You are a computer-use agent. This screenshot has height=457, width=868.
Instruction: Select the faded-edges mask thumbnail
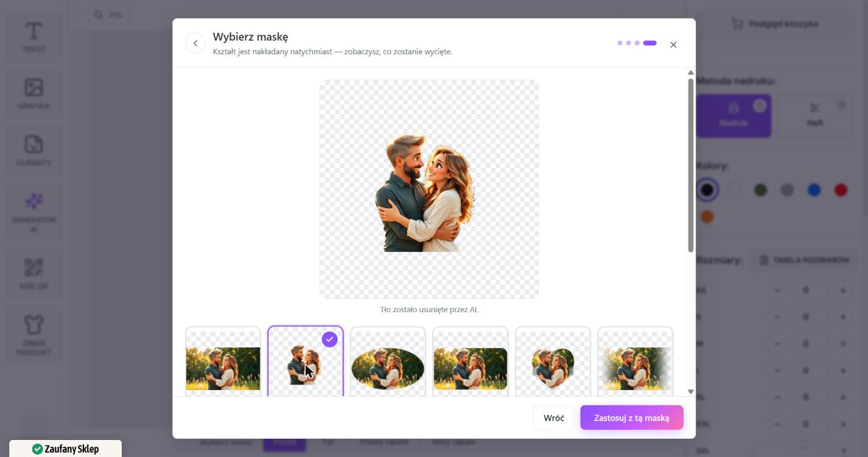coord(635,362)
